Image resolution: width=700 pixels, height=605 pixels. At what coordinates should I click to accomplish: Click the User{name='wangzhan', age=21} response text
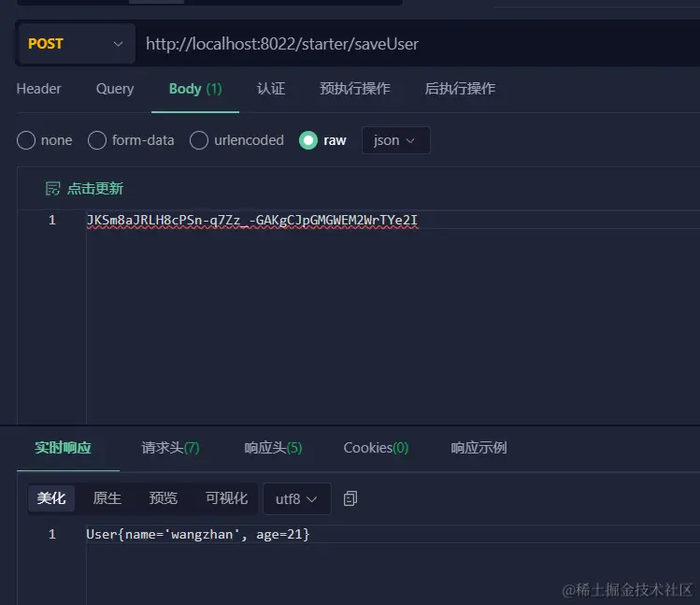point(198,535)
